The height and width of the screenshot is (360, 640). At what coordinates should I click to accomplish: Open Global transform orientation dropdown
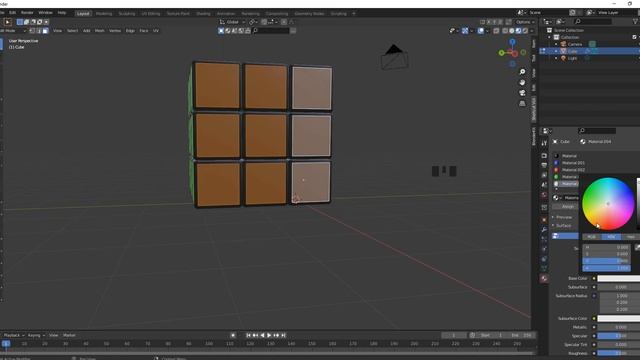point(232,22)
